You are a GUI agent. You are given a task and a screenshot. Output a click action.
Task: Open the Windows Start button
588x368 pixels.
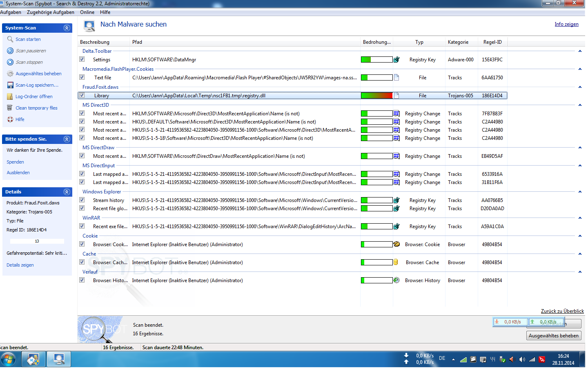[7, 360]
